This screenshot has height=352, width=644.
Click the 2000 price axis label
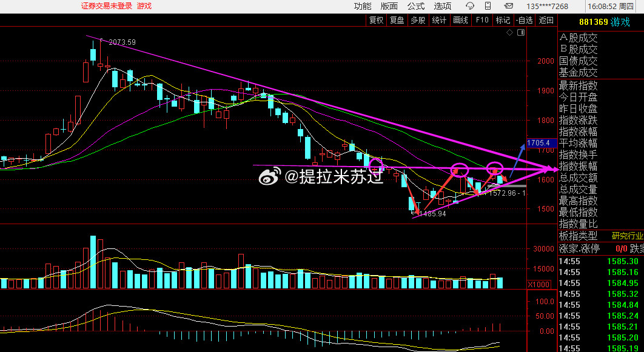pyautogui.click(x=546, y=61)
